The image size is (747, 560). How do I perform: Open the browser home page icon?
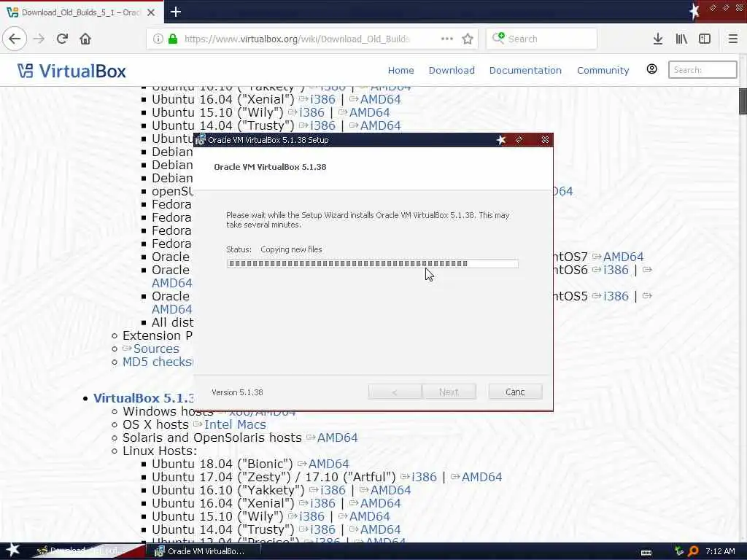85,39
